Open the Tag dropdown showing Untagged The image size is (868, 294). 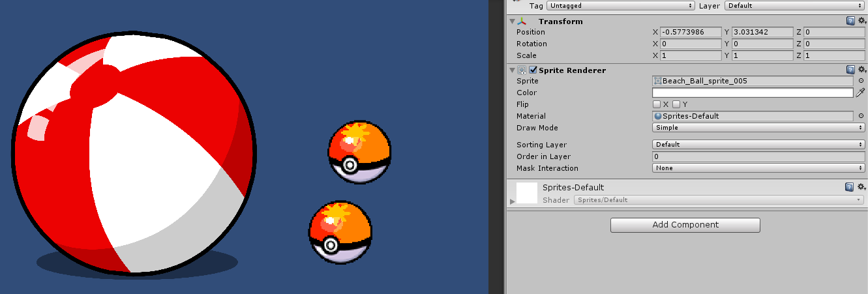(621, 5)
